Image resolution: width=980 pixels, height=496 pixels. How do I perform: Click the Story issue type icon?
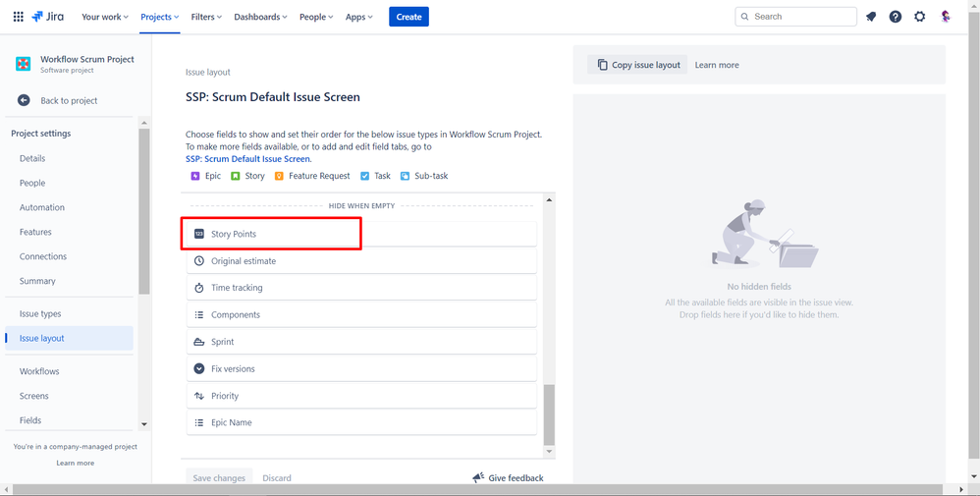235,176
